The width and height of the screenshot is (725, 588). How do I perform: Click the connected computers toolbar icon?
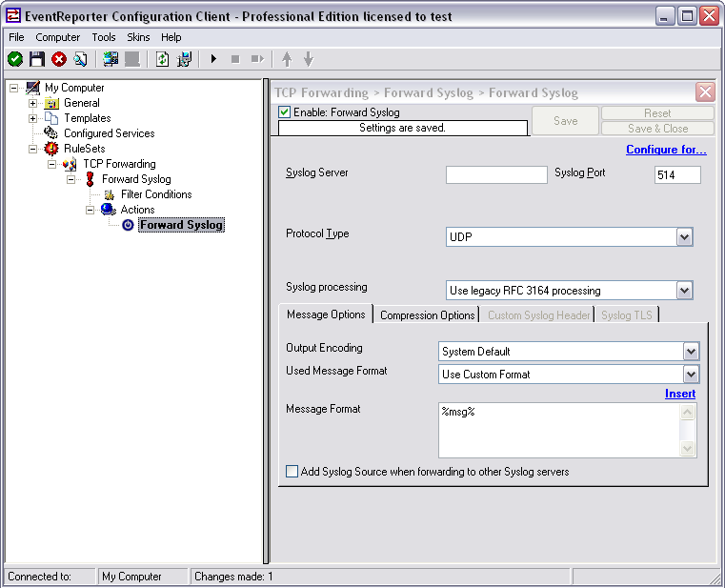(111, 59)
